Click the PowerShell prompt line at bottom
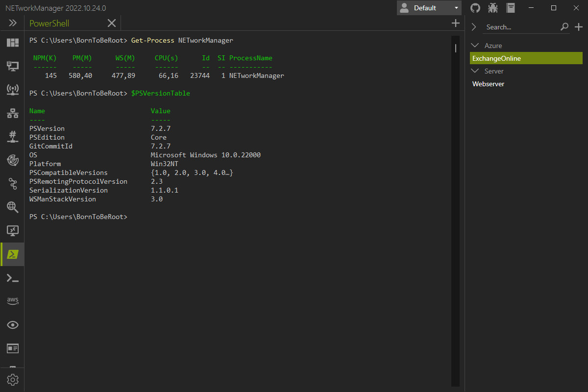588x392 pixels. [x=78, y=217]
